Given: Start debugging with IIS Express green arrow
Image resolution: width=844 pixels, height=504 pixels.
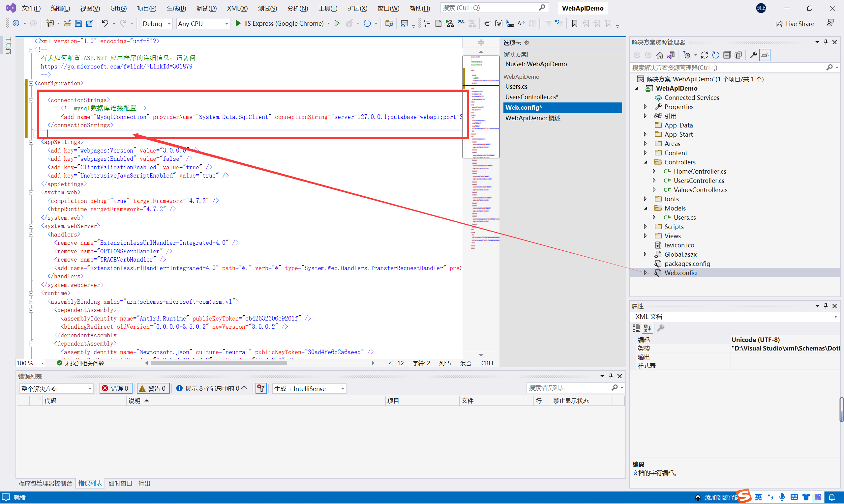Looking at the screenshot, I should pyautogui.click(x=238, y=23).
